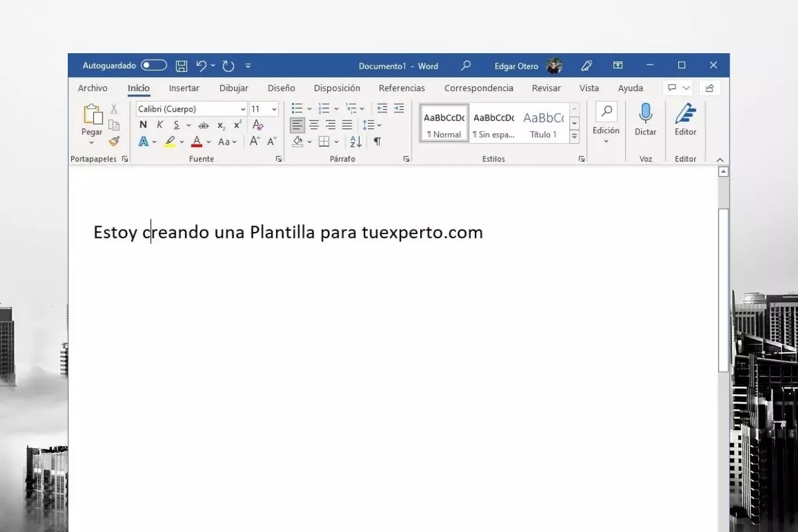
Task: Apply bold formatting with the N icon
Action: click(143, 125)
